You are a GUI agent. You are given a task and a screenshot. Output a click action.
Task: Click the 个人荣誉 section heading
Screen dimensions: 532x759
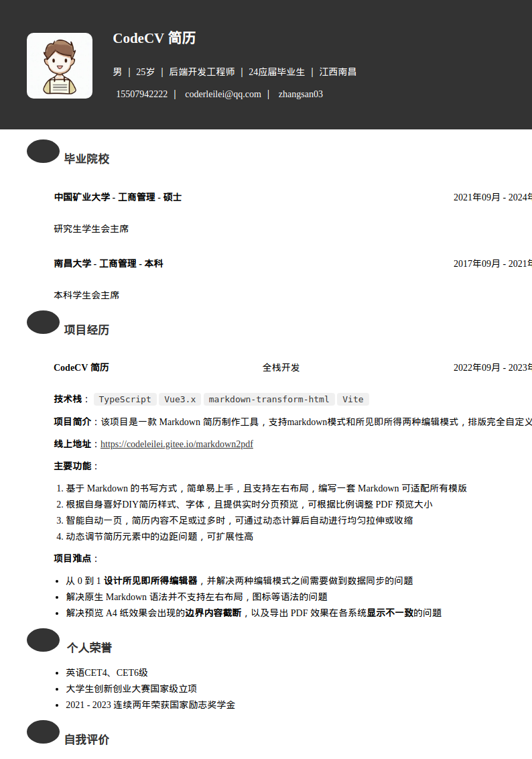point(90,648)
